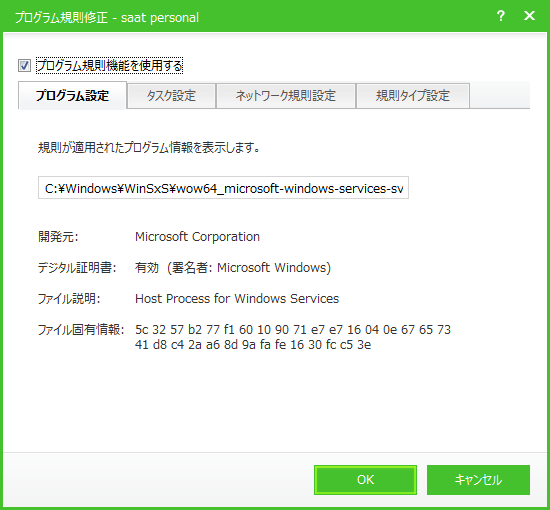
Task: Click the title bar text saat personal
Action: pos(160,18)
